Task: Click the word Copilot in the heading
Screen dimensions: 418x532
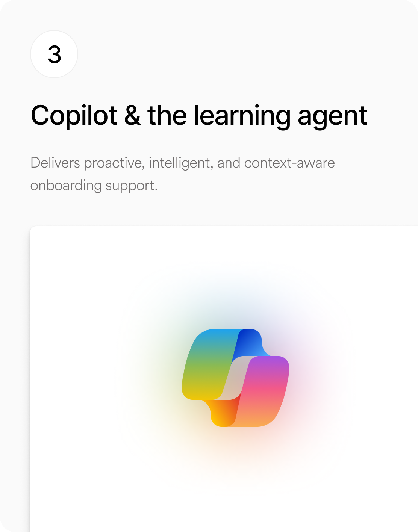Action: [x=74, y=116]
